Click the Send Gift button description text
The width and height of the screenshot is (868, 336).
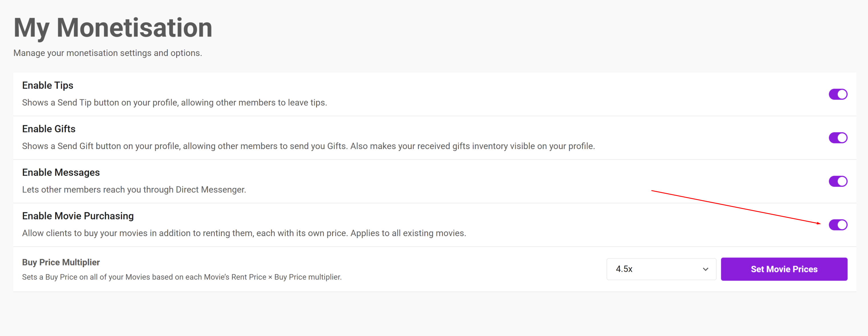(x=308, y=146)
